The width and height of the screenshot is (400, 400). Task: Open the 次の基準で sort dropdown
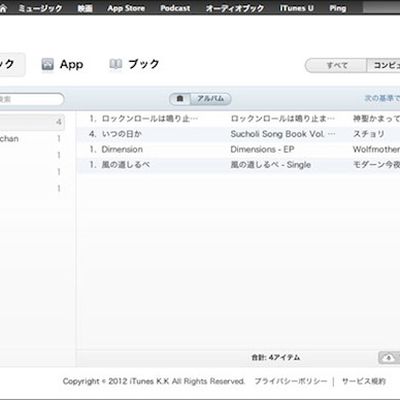click(x=382, y=98)
